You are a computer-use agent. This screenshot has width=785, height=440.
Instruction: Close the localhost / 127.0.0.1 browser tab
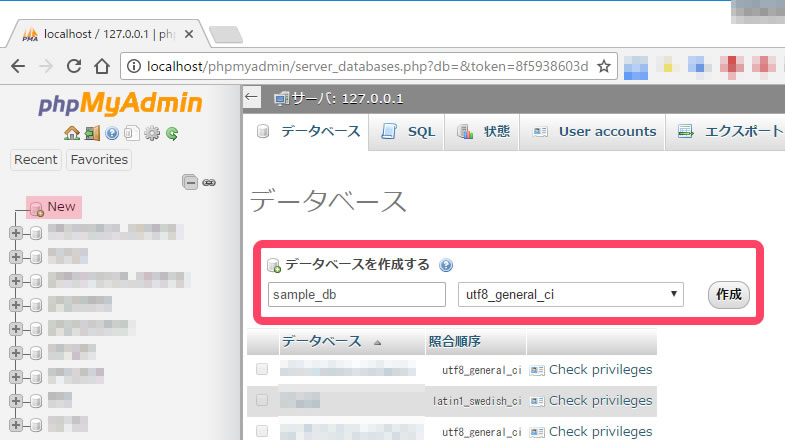click(x=189, y=34)
